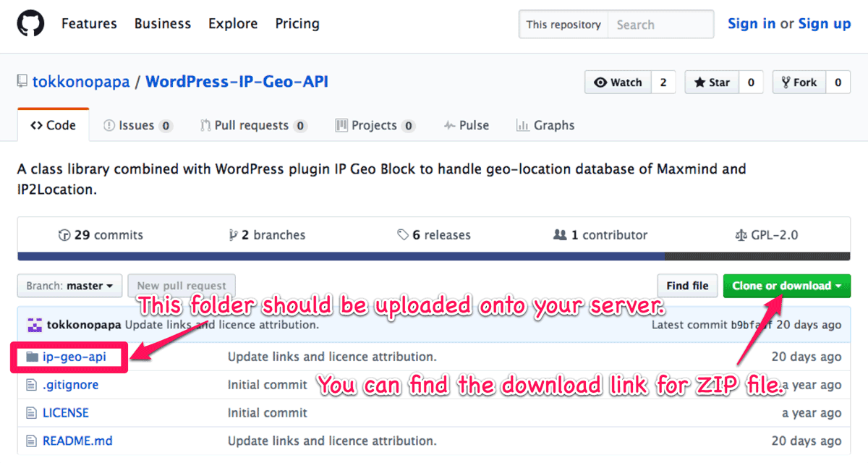The width and height of the screenshot is (868, 463).
Task: Click the language breakdown color bar
Action: click(434, 256)
